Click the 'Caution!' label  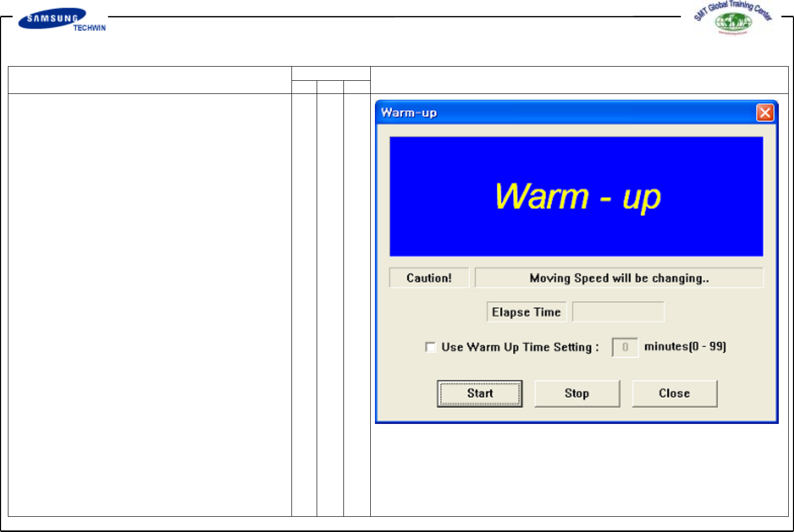[x=429, y=278]
